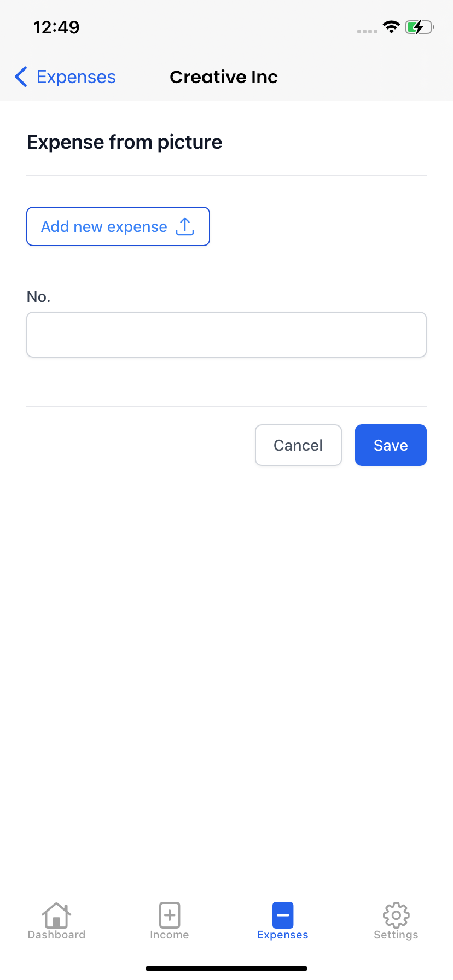The height and width of the screenshot is (980, 453).
Task: Switch to the Settings tab label
Action: (396, 935)
